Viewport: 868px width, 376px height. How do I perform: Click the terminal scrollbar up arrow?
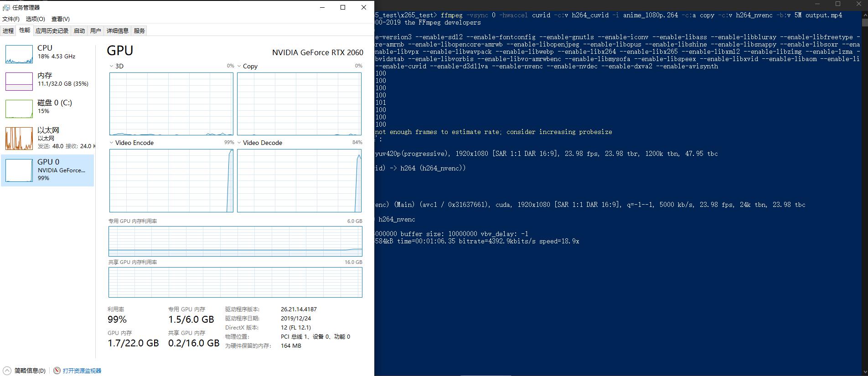pos(864,15)
